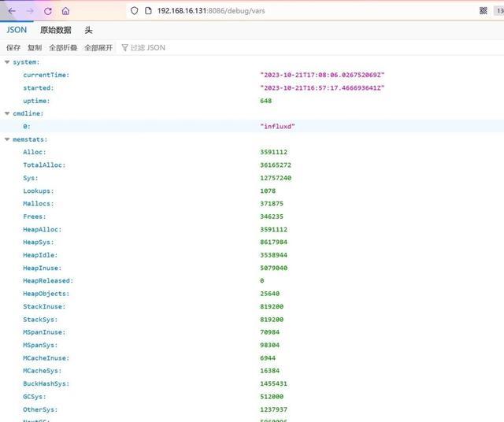
Task: Select the HeapReleased key
Action: pyautogui.click(x=48, y=280)
